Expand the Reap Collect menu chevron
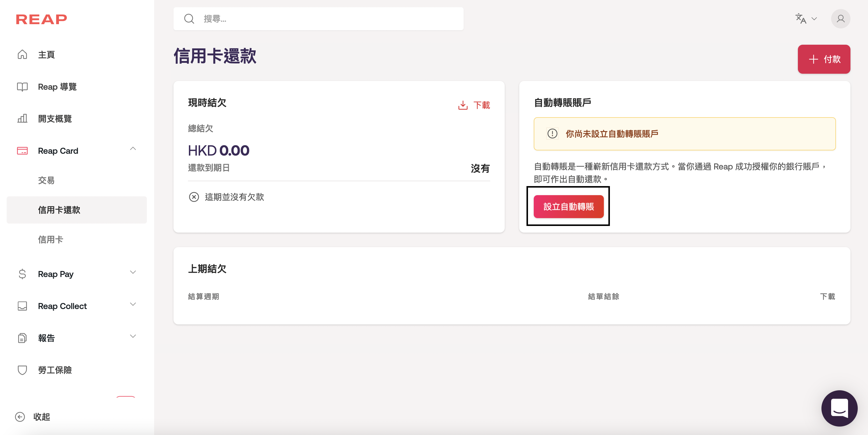The height and width of the screenshot is (435, 868). coord(133,304)
